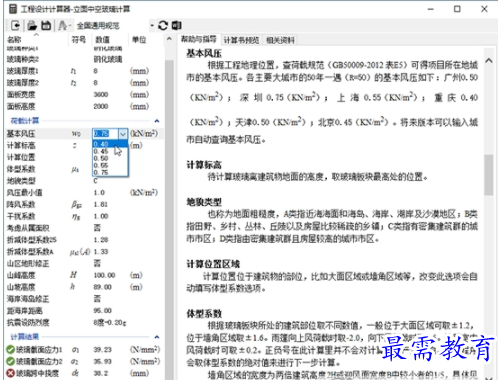Select the 风压最小值 value 1.0
Screen dimensions: 503x380
99,193
